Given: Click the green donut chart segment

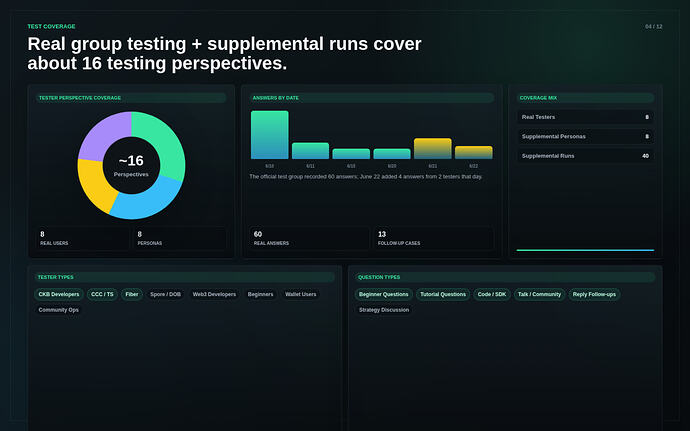Looking at the screenshot, I should point(164,142).
